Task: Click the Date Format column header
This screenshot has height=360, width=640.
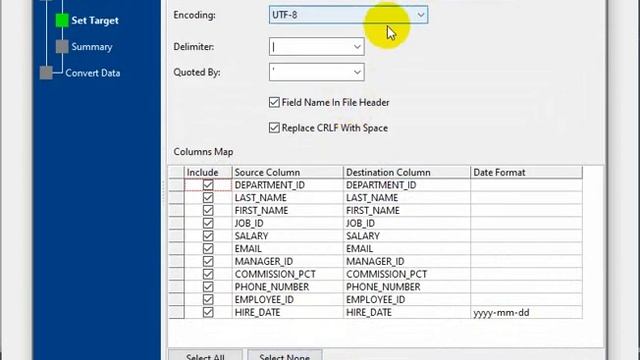Action: 527,172
